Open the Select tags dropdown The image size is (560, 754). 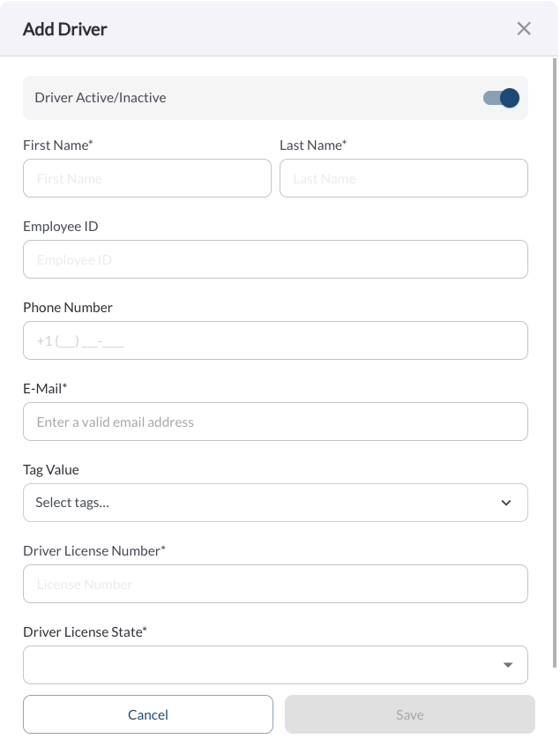click(275, 503)
